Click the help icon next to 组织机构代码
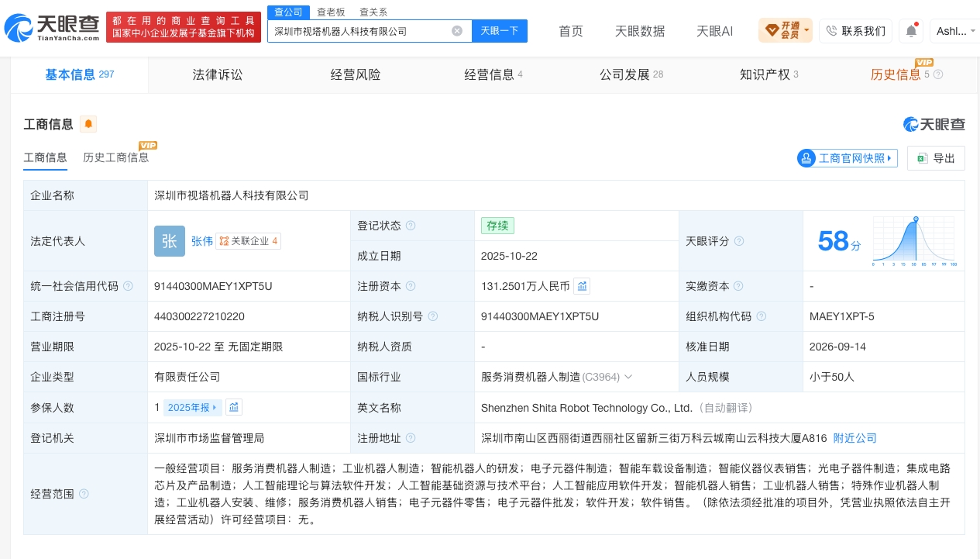This screenshot has height=559, width=980. tap(761, 316)
